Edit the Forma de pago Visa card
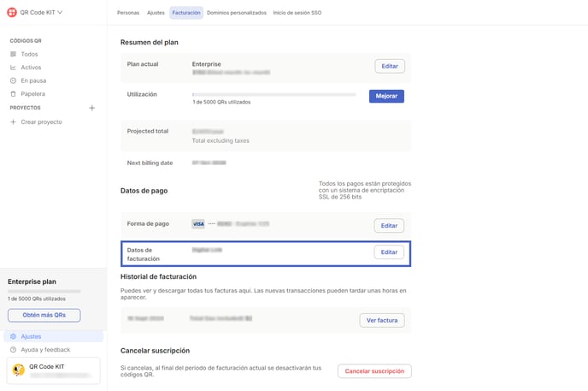Image resolution: width=588 pixels, height=391 pixels. [389, 226]
